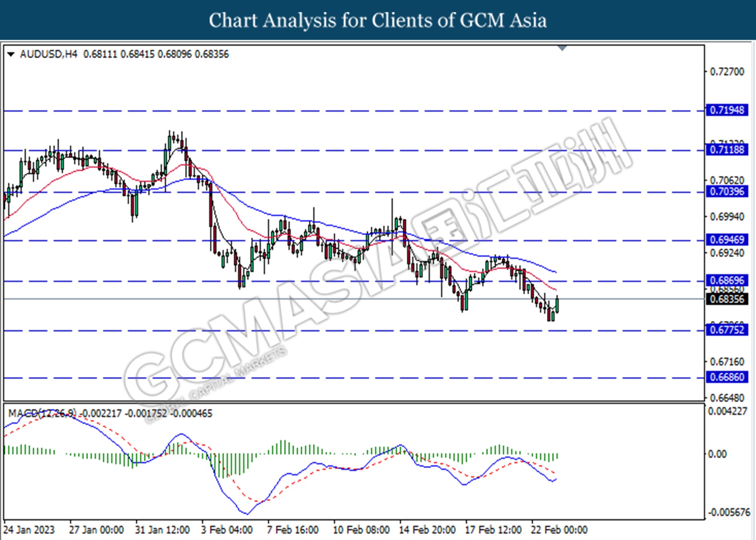
Task: Click the 0.66480 price axis value
Action: (727, 398)
